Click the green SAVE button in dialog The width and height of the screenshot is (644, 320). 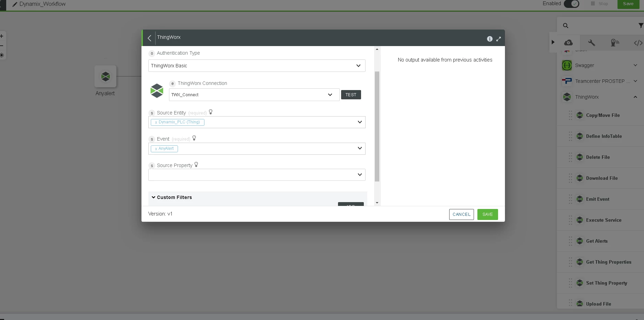point(487,214)
